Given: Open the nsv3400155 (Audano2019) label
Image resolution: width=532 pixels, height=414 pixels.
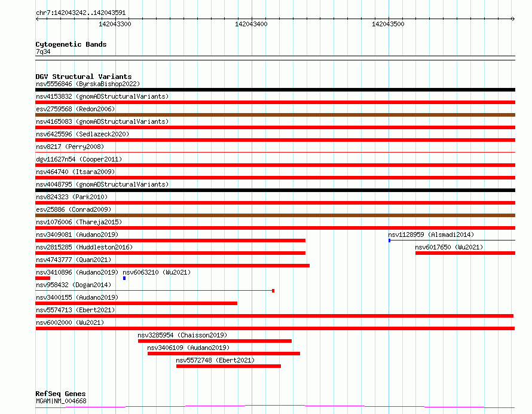Looking at the screenshot, I should (77, 297).
